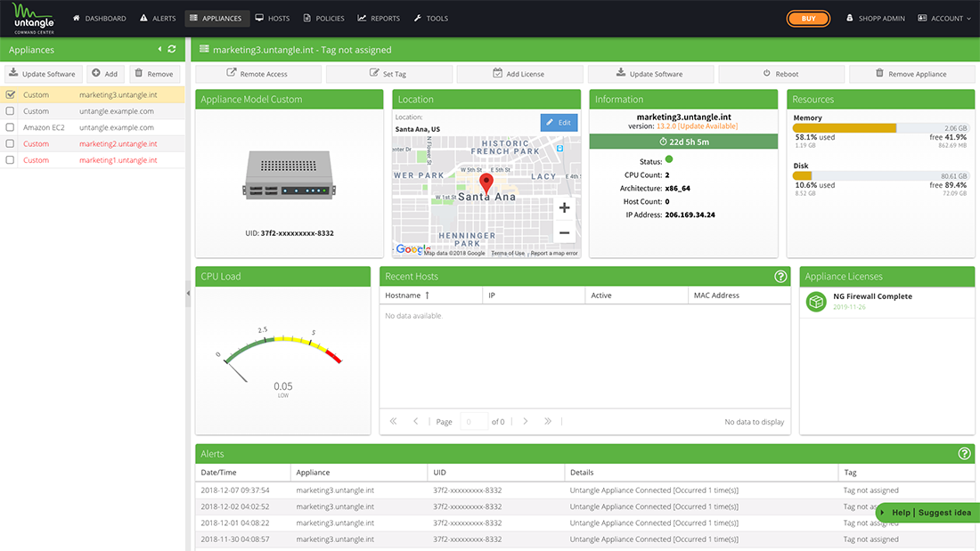Image resolution: width=980 pixels, height=551 pixels.
Task: Uncheck the marketing3.untangle.int appliance checkbox
Action: click(x=10, y=94)
